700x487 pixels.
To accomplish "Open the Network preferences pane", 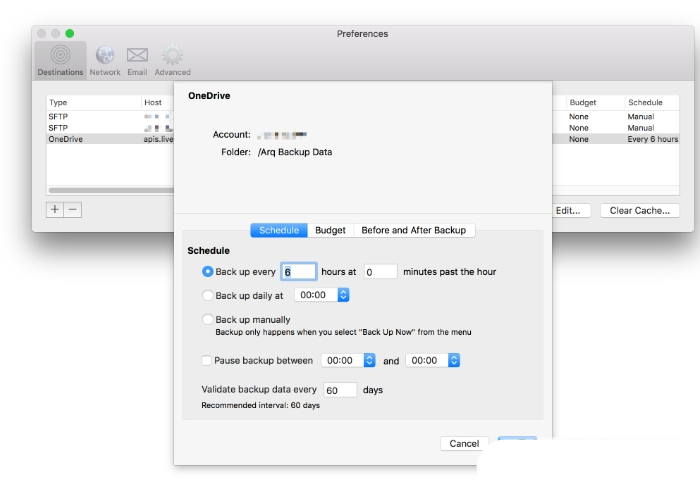I will click(105, 59).
